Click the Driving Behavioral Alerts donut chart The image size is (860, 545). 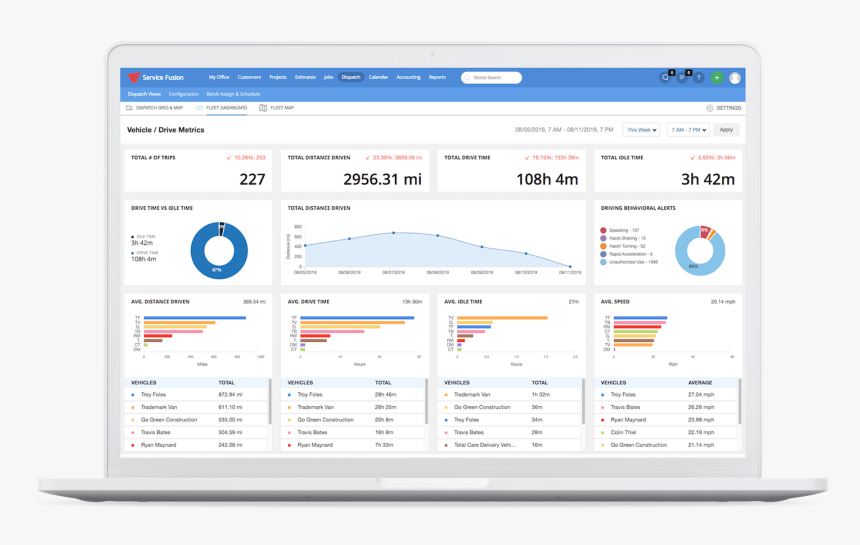(700, 251)
